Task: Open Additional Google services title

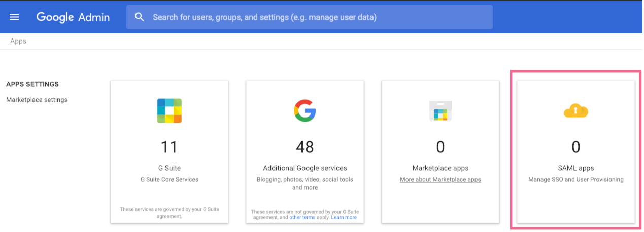Action: coord(305,168)
